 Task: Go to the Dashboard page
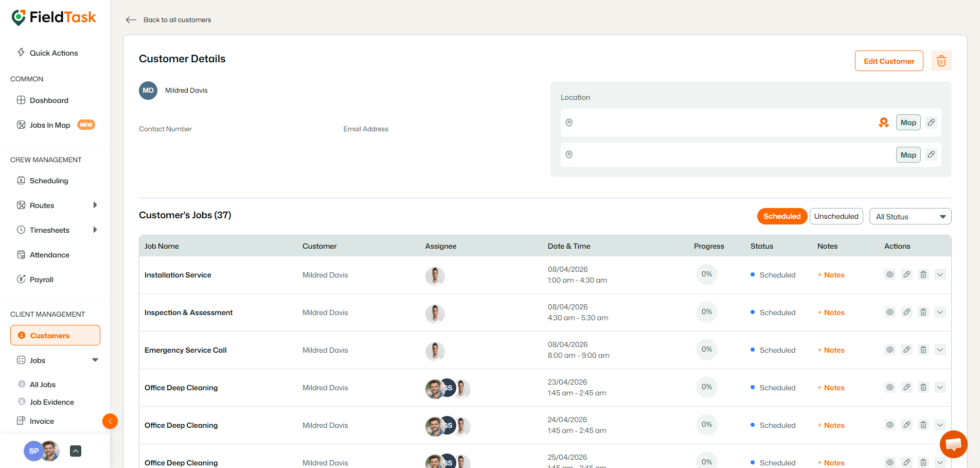[x=43, y=100]
